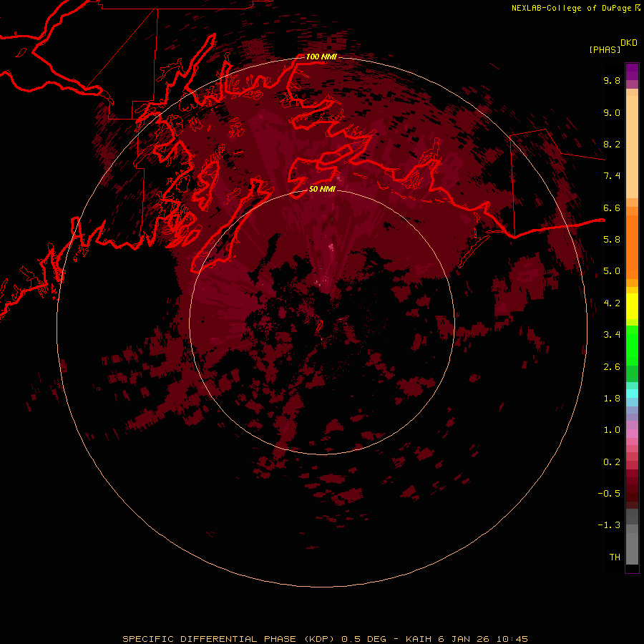This screenshot has width=644, height=644.
Task: Click the bright green color bar segment
Action: click(x=632, y=346)
